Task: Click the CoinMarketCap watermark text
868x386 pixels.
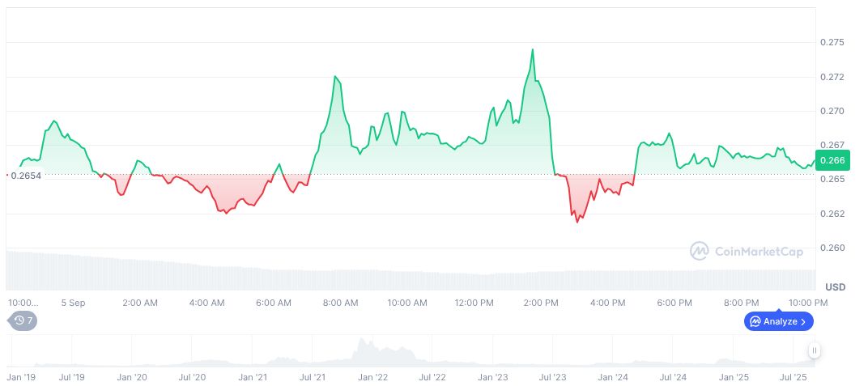Action: 759,252
